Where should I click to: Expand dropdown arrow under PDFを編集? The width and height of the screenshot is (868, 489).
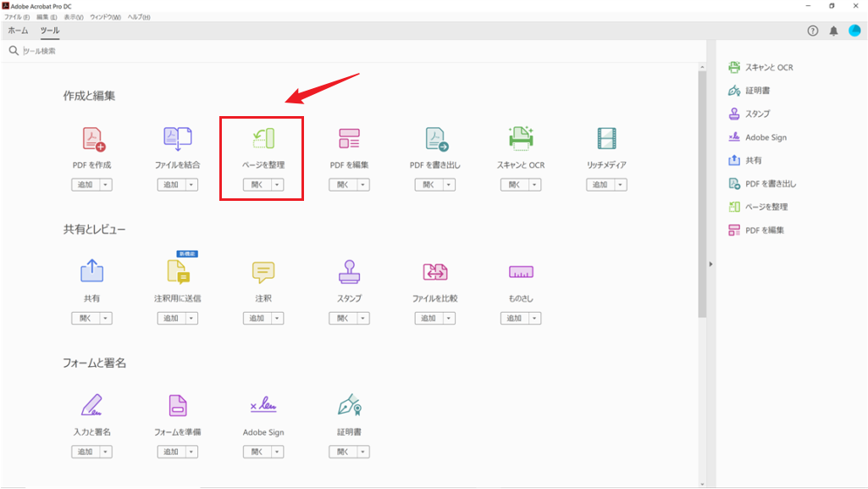(363, 185)
